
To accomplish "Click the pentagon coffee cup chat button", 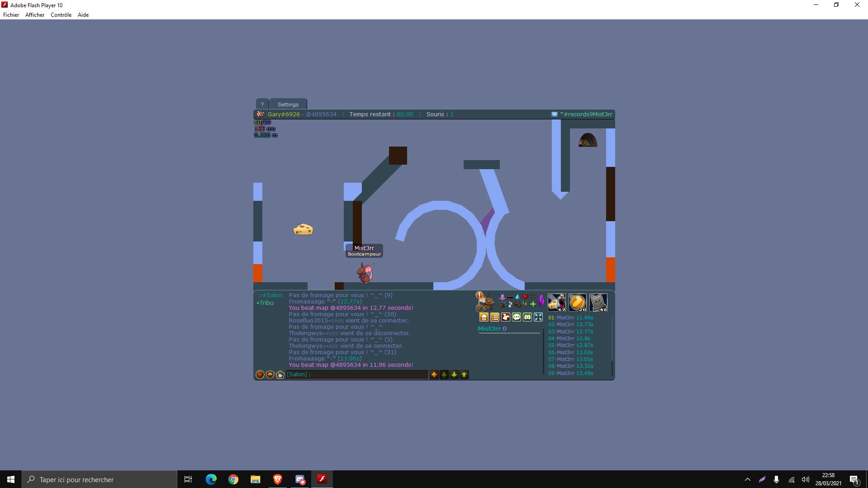I will 280,374.
